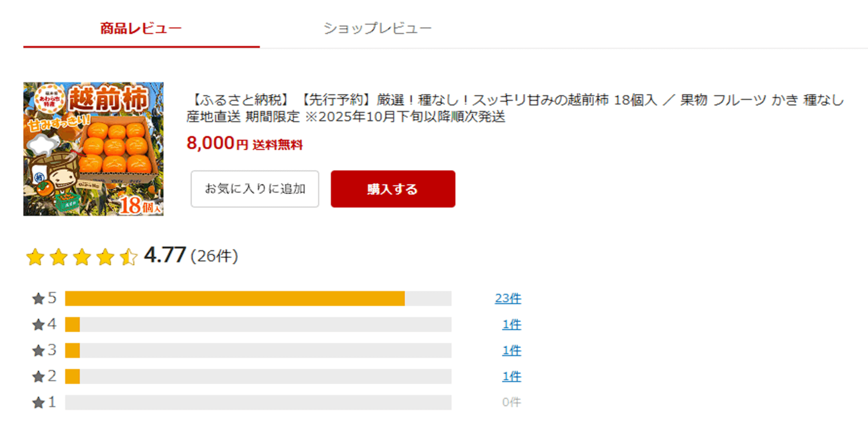Open the 23件 five-star reviews link

click(x=508, y=298)
